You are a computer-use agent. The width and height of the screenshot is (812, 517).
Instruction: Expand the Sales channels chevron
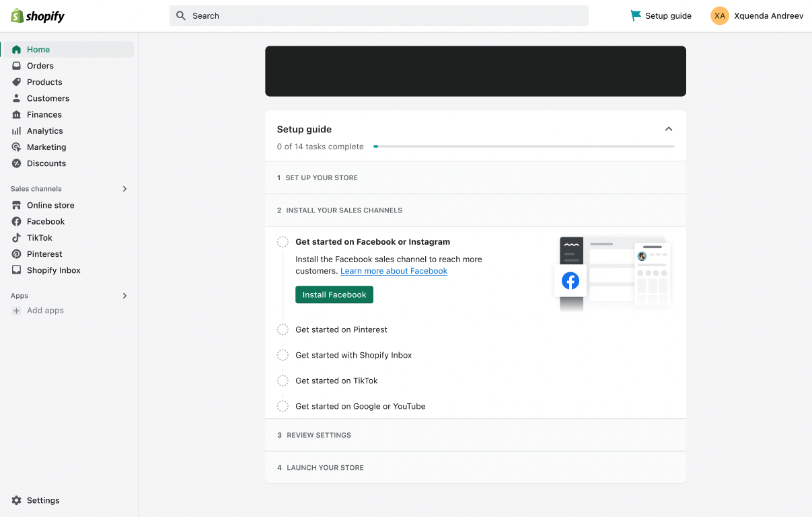pyautogui.click(x=124, y=189)
